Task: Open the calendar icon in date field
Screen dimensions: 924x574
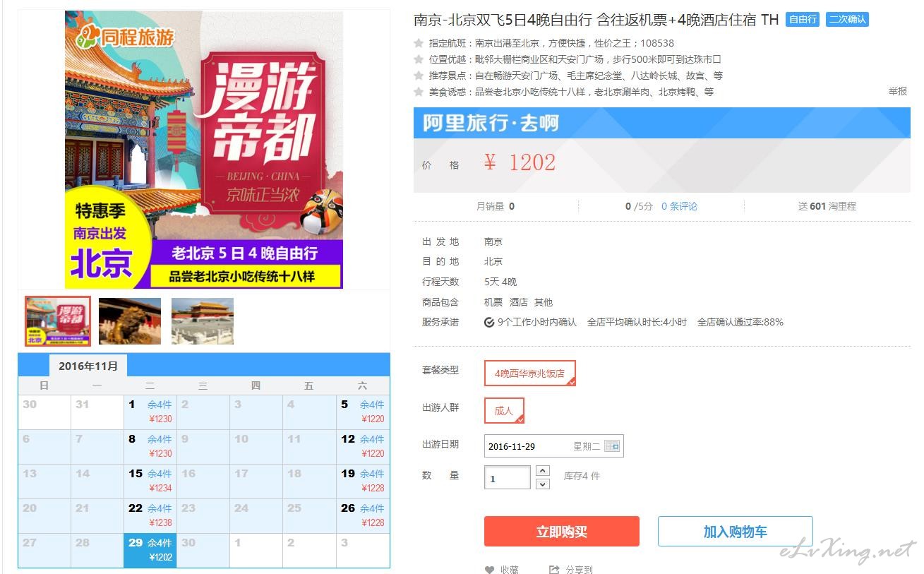Action: 611,446
